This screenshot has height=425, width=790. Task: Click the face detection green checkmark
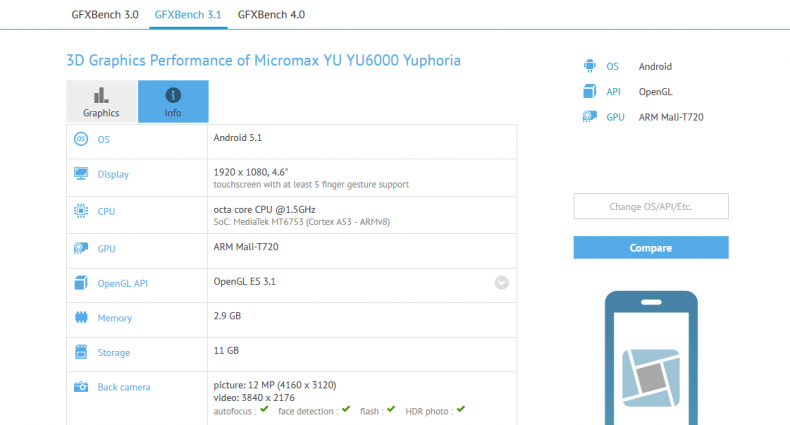tap(345, 409)
